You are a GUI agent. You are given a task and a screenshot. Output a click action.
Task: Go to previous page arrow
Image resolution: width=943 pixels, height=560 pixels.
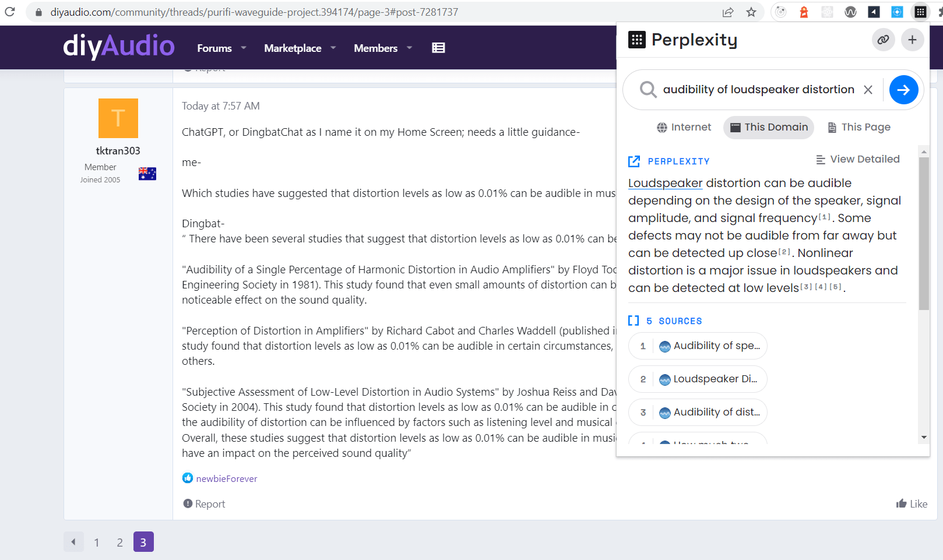click(x=73, y=542)
